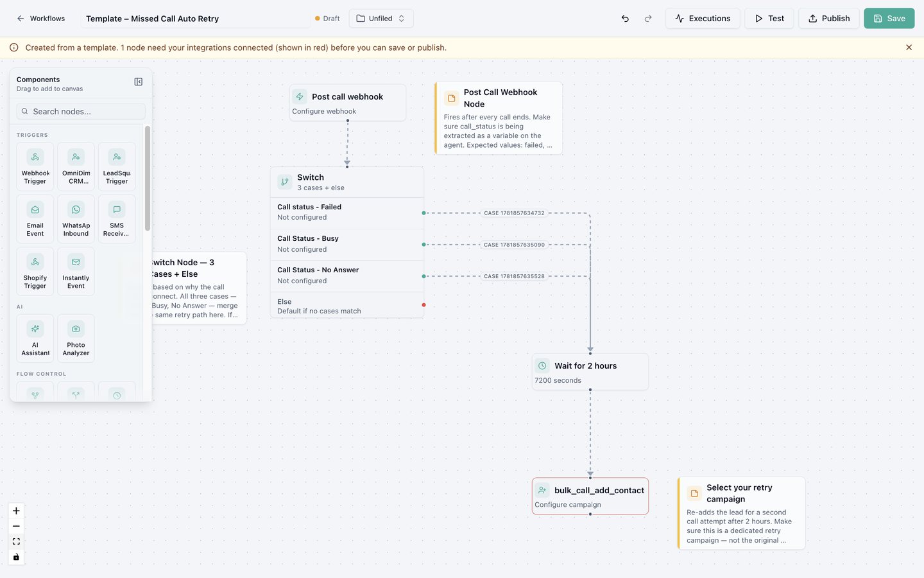Toggle the canvas lock icon
Viewport: 924px width, 578px height.
pos(16,557)
